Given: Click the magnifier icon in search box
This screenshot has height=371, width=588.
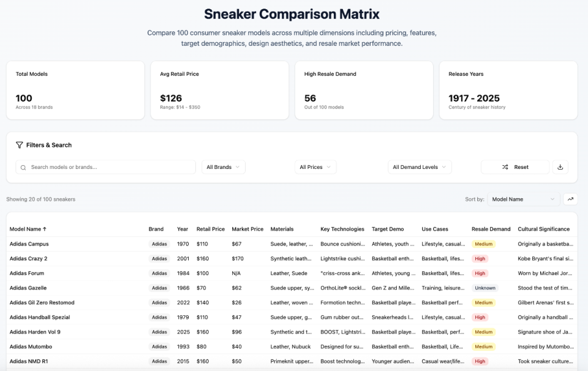Looking at the screenshot, I should [23, 168].
